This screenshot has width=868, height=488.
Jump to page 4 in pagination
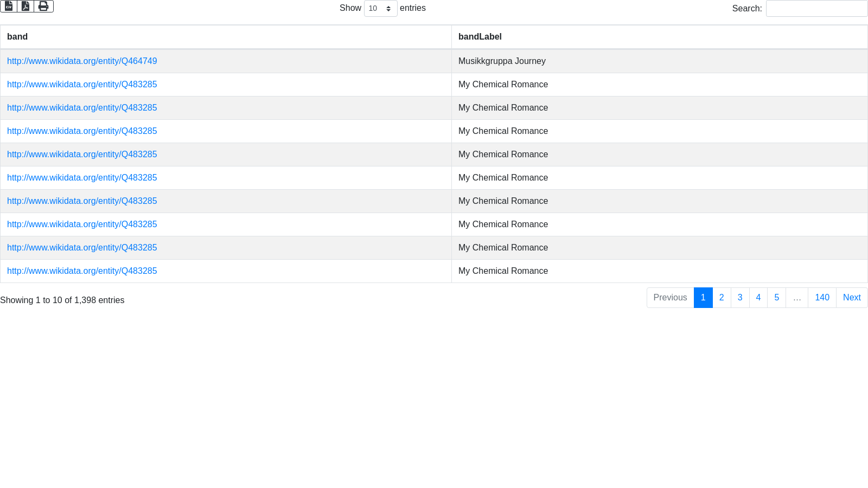pyautogui.click(x=758, y=298)
